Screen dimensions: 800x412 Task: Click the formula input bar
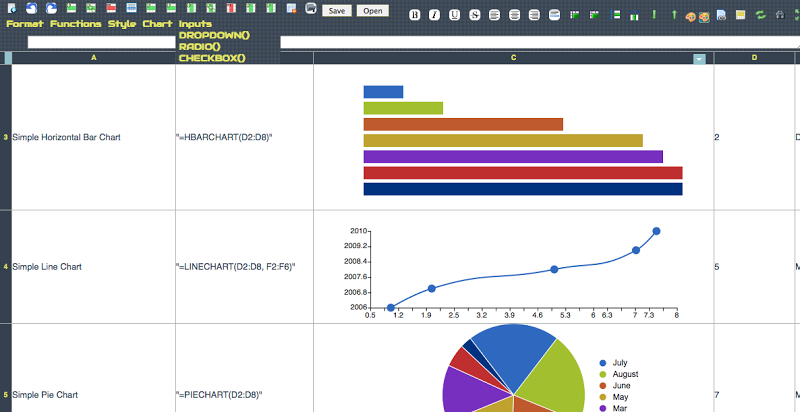pos(538,42)
